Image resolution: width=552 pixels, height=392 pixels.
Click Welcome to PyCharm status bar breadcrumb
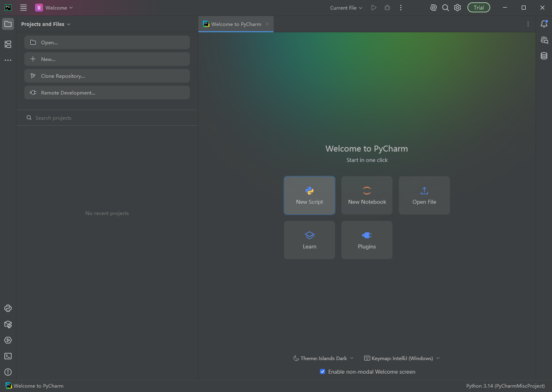tap(35, 386)
